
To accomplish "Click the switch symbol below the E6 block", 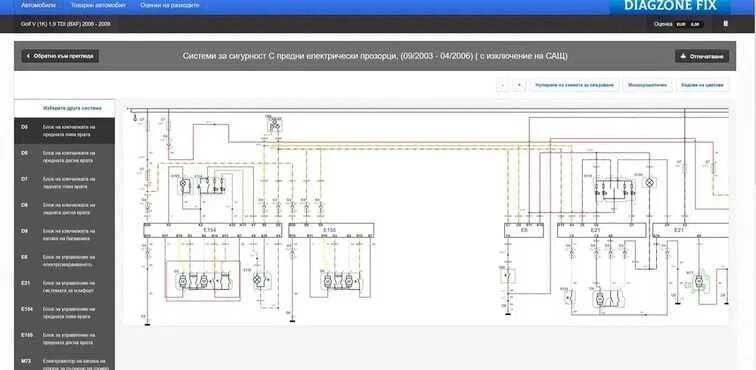I will 508,276.
